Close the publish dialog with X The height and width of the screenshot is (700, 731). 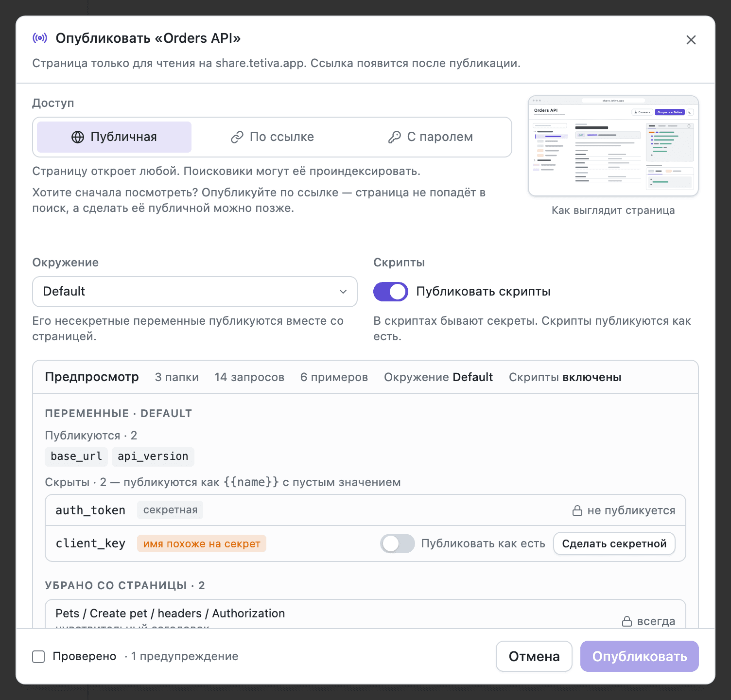click(x=691, y=40)
